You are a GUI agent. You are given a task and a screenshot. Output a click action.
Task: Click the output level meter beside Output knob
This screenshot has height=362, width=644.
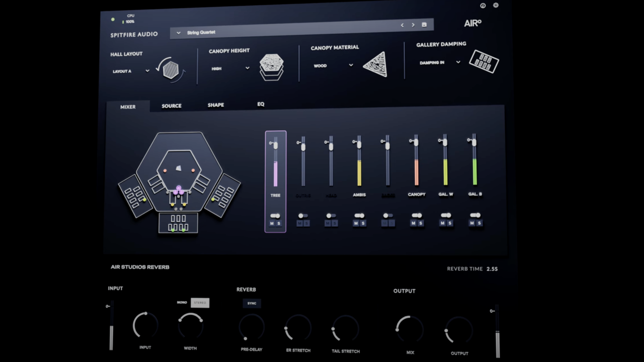point(497,331)
